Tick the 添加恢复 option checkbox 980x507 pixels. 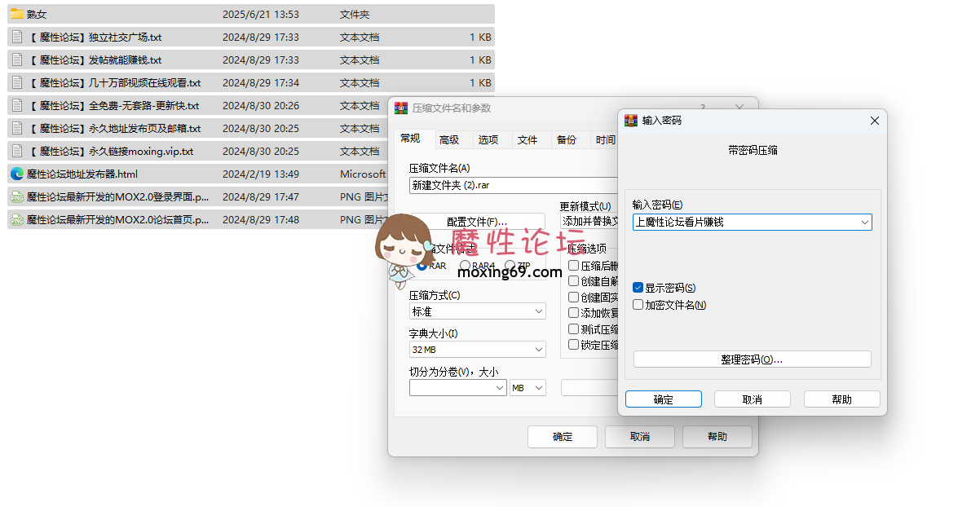tap(574, 313)
